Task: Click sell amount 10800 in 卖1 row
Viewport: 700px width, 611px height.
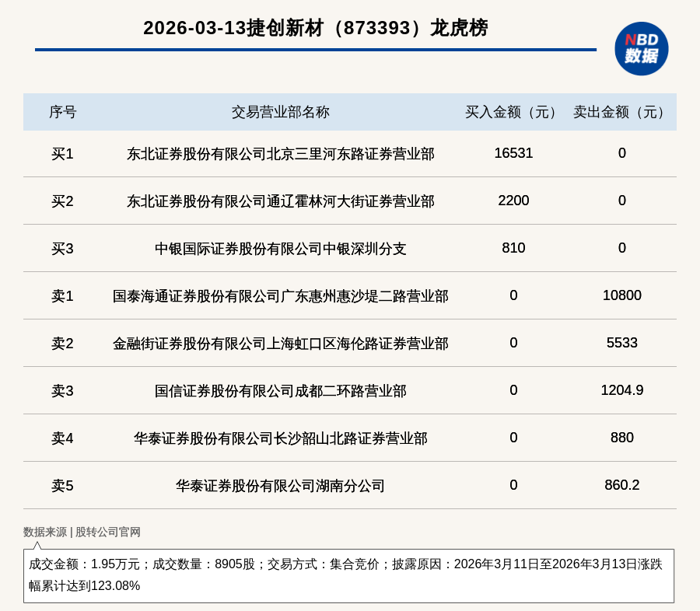Action: (x=621, y=295)
